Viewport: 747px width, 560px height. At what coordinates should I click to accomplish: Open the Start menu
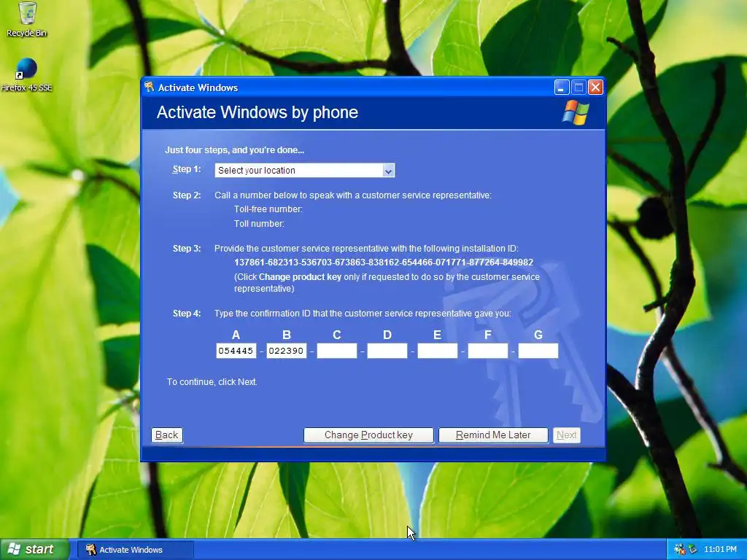34,549
